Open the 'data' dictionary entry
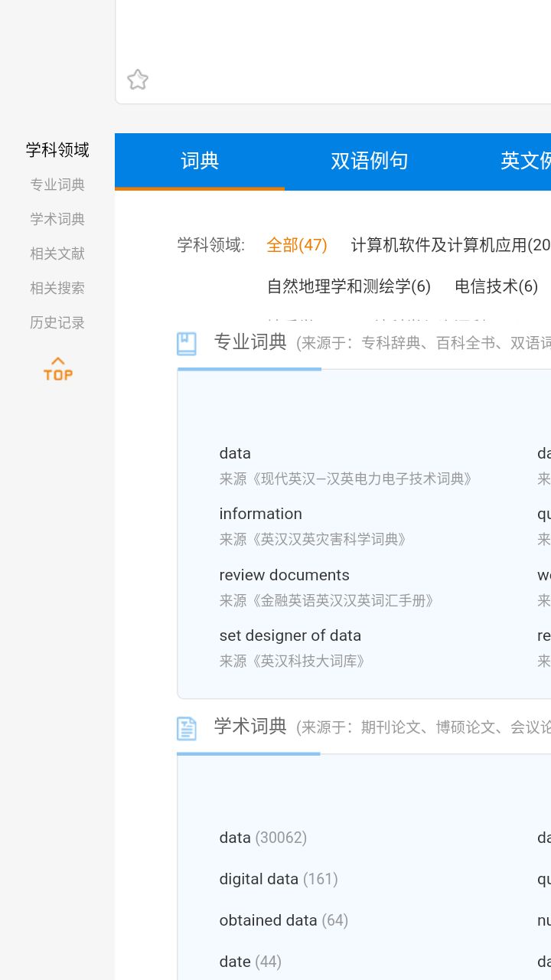 tap(234, 453)
